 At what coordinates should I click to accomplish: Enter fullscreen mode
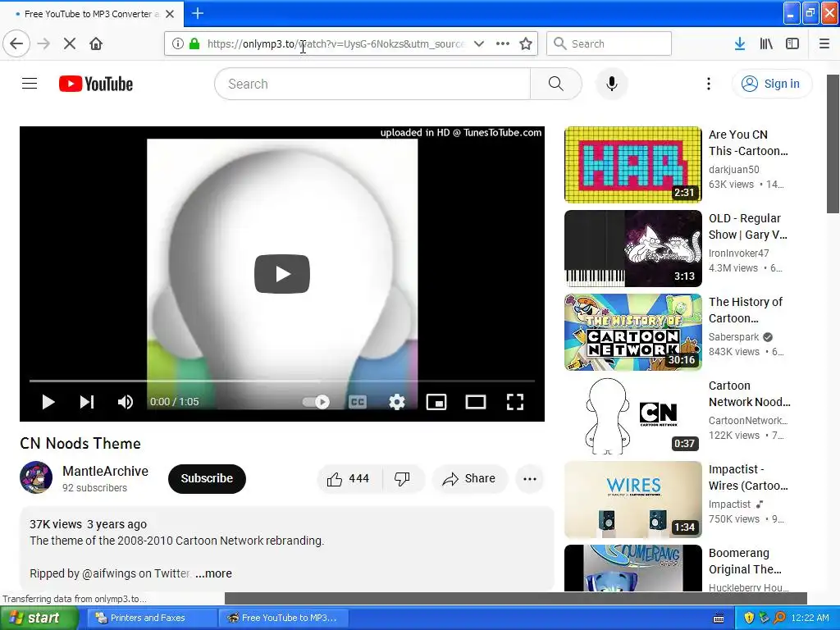coord(515,402)
